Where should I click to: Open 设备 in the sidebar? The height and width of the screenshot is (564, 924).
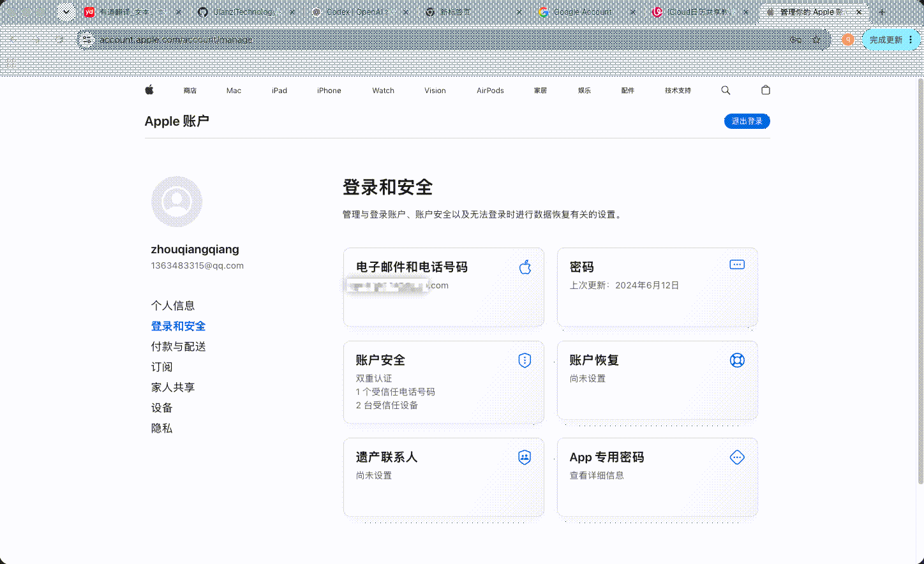pyautogui.click(x=162, y=408)
